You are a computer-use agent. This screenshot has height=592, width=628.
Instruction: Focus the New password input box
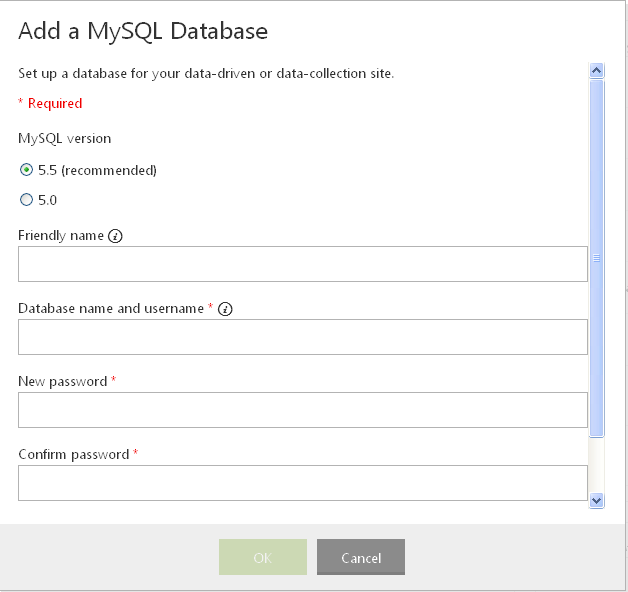point(303,410)
